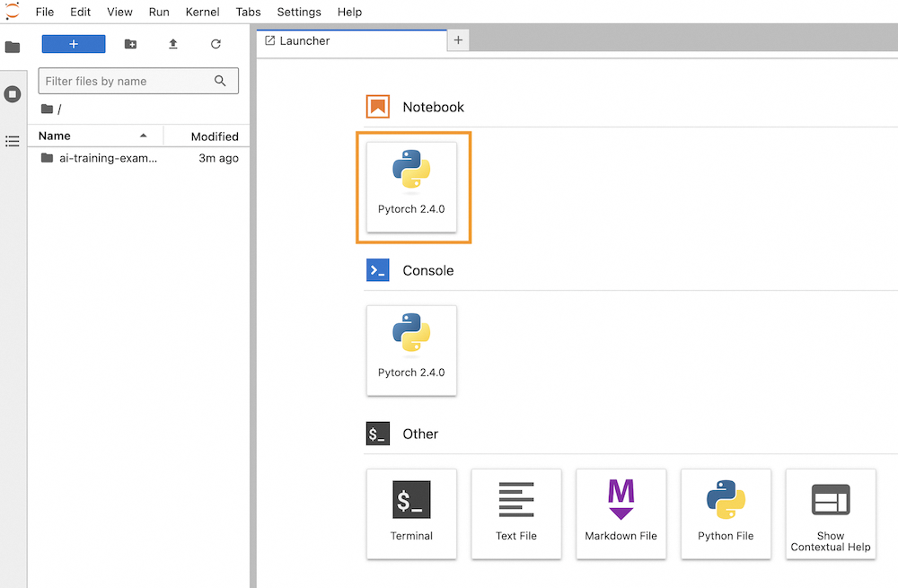Open Show Contextual Help
This screenshot has width=898, height=588.
[x=830, y=513]
